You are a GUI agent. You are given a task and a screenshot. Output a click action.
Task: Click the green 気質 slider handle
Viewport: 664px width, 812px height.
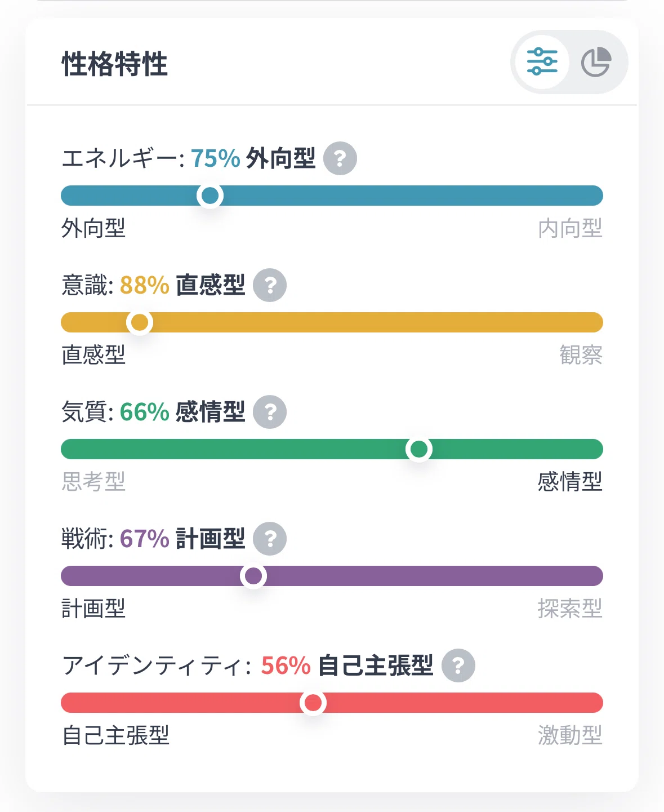tap(419, 449)
